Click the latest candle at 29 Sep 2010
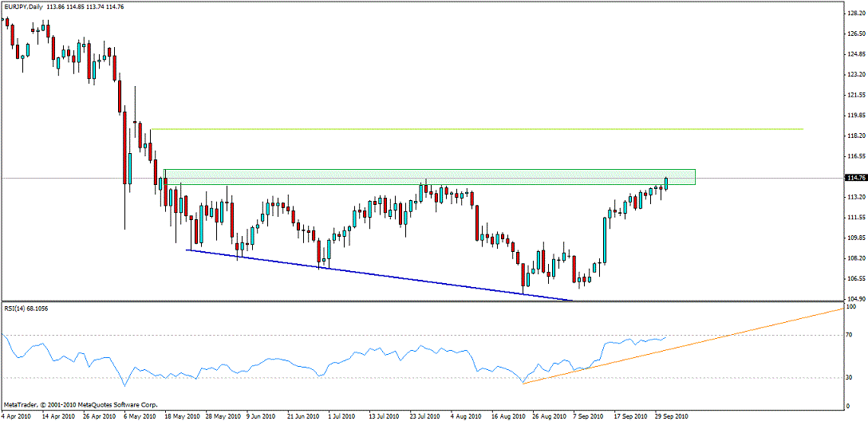Screen dimensions: 868x421 coord(666,183)
